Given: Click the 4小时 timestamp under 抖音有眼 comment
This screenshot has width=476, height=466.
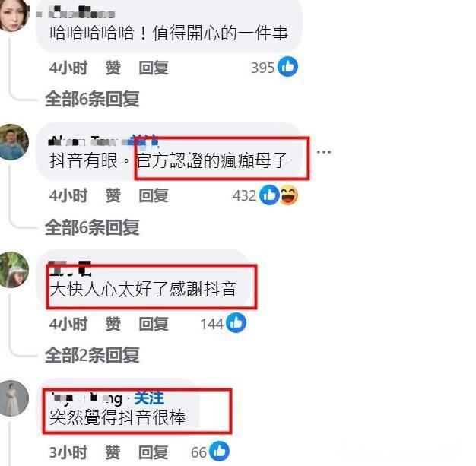Looking at the screenshot, I should 68,195.
